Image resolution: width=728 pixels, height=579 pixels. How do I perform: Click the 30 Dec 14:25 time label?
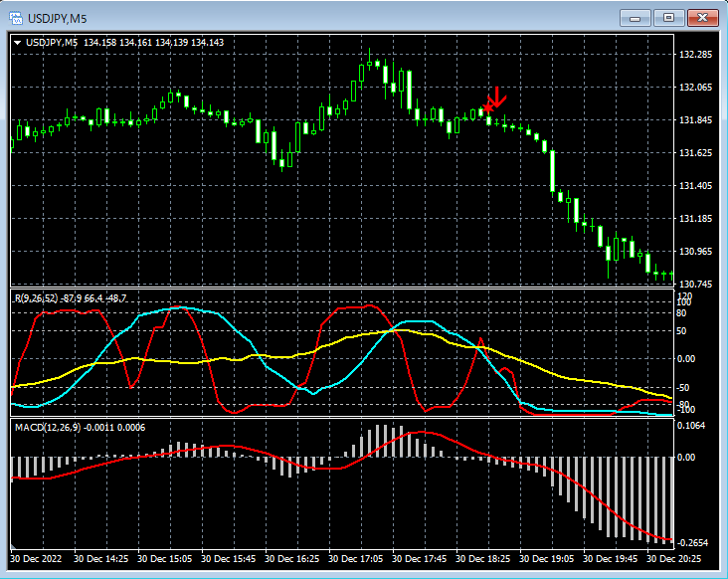[100, 558]
